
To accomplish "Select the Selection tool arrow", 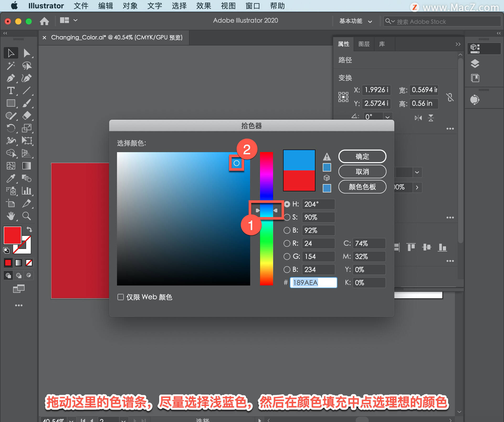I will [11, 53].
